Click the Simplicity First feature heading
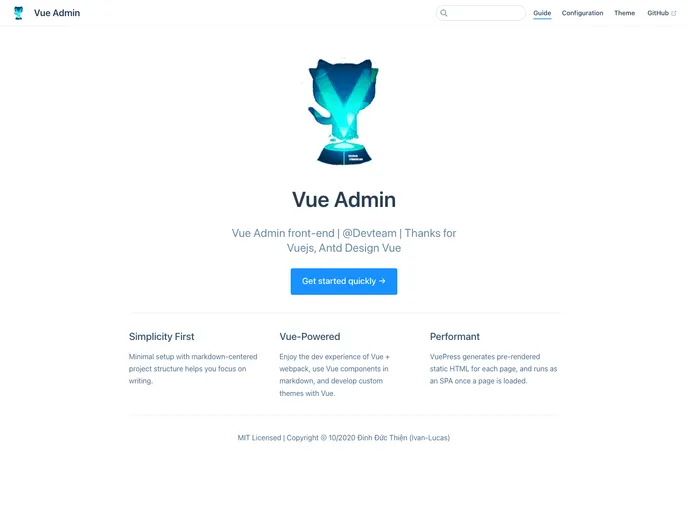This screenshot has height=512, width=688. coord(161,337)
